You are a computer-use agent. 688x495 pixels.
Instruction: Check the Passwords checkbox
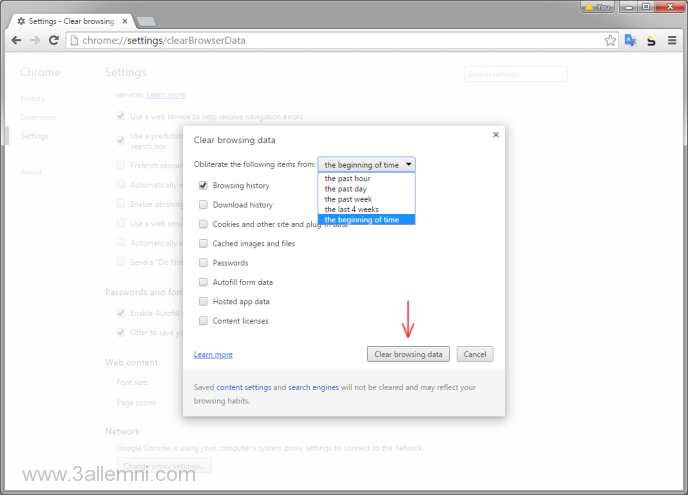click(203, 263)
